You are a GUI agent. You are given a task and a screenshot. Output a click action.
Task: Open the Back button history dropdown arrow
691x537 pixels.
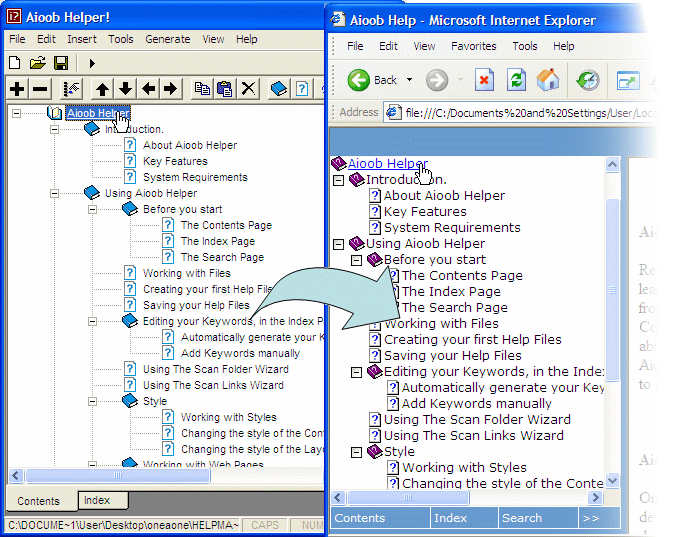pos(407,80)
